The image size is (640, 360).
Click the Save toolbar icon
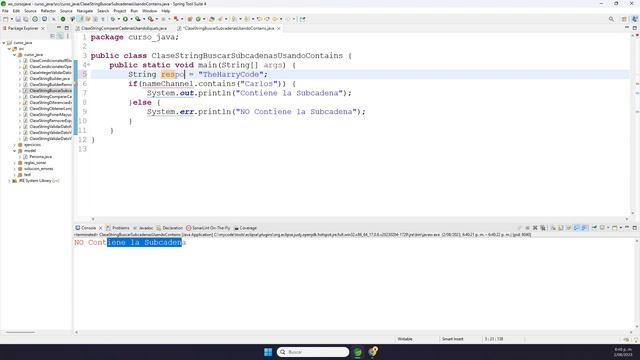pyautogui.click(x=18, y=19)
